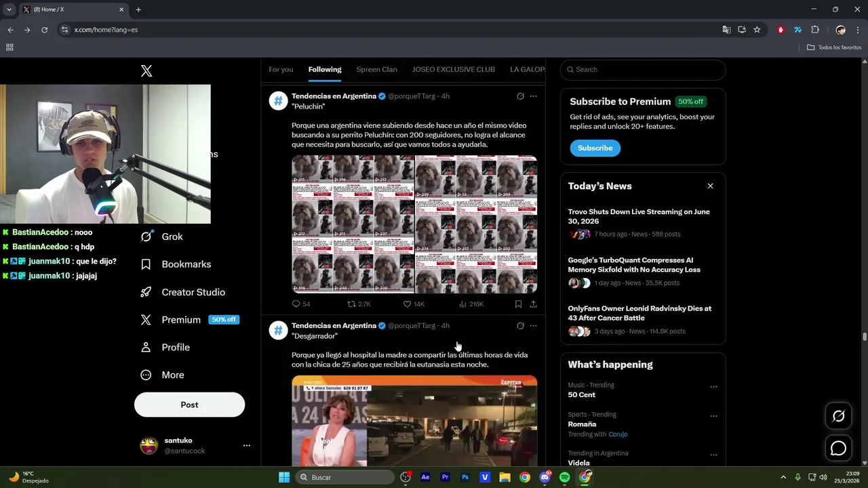Switch to the For you tab
This screenshot has height=488, width=868.
pyautogui.click(x=281, y=69)
